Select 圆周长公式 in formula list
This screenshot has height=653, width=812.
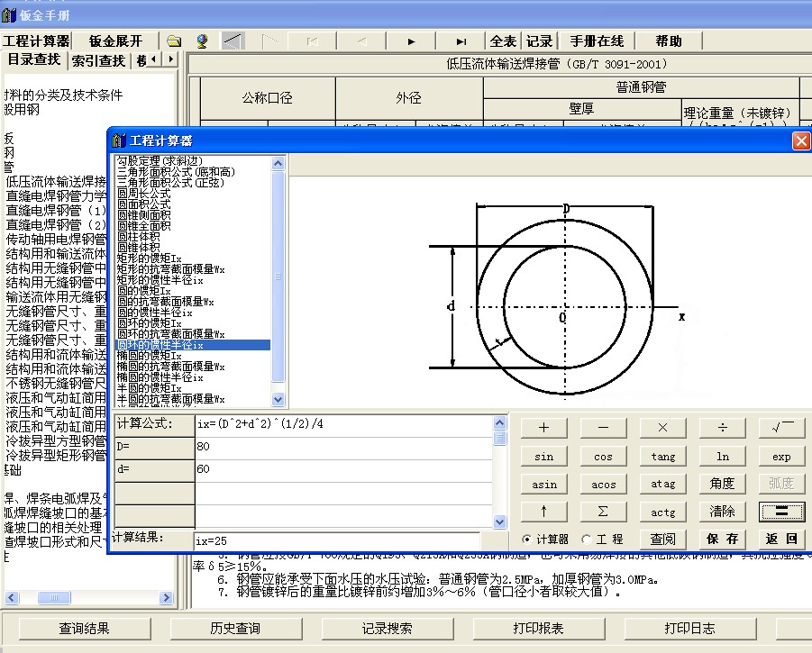pos(143,193)
